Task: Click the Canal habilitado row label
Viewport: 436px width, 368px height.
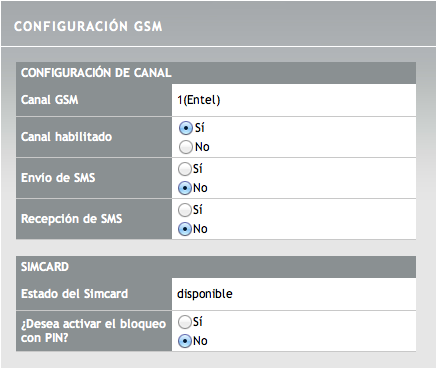Action: (66, 137)
